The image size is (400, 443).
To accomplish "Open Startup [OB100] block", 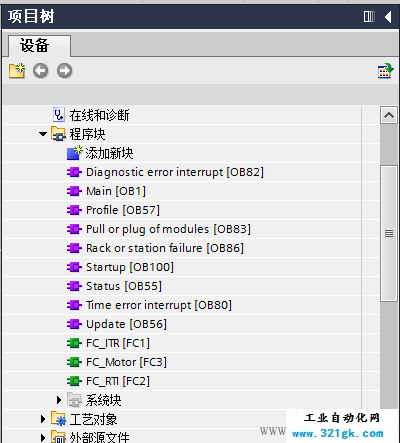I will (x=130, y=267).
